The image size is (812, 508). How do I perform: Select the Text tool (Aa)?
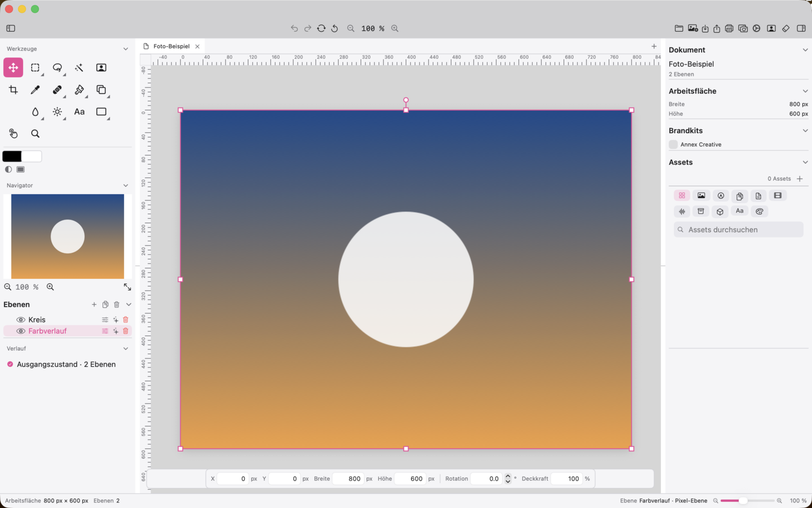coord(79,112)
